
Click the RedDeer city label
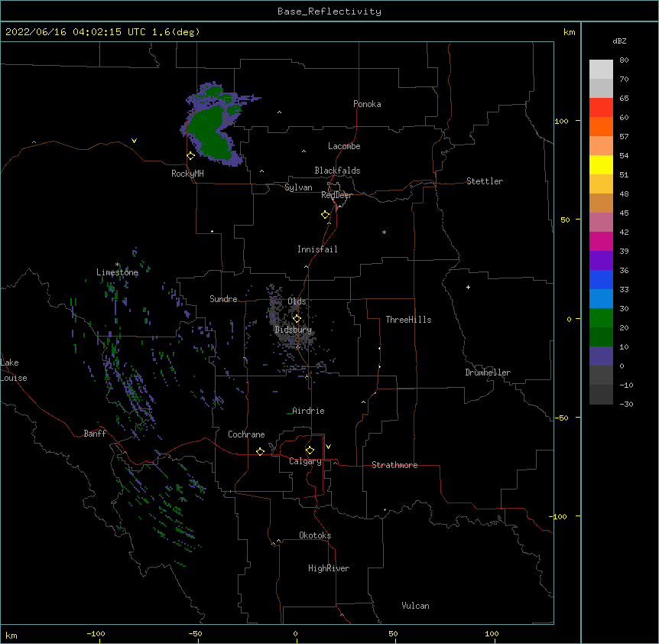pos(336,195)
